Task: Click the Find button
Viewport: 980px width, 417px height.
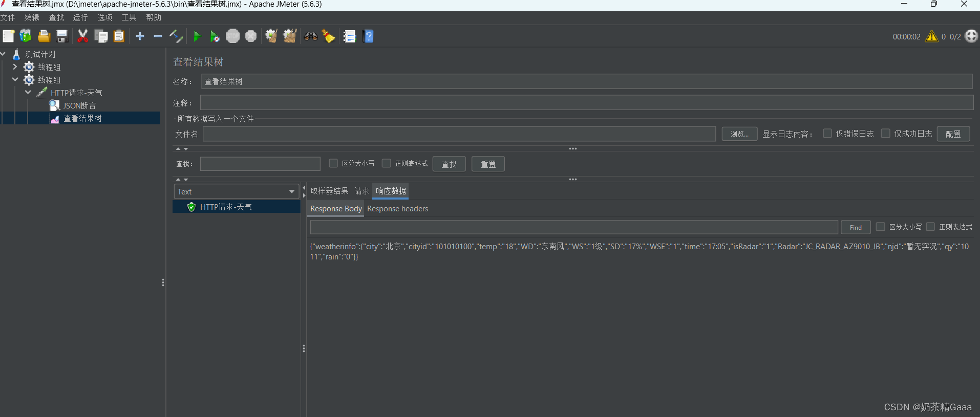Action: (856, 227)
